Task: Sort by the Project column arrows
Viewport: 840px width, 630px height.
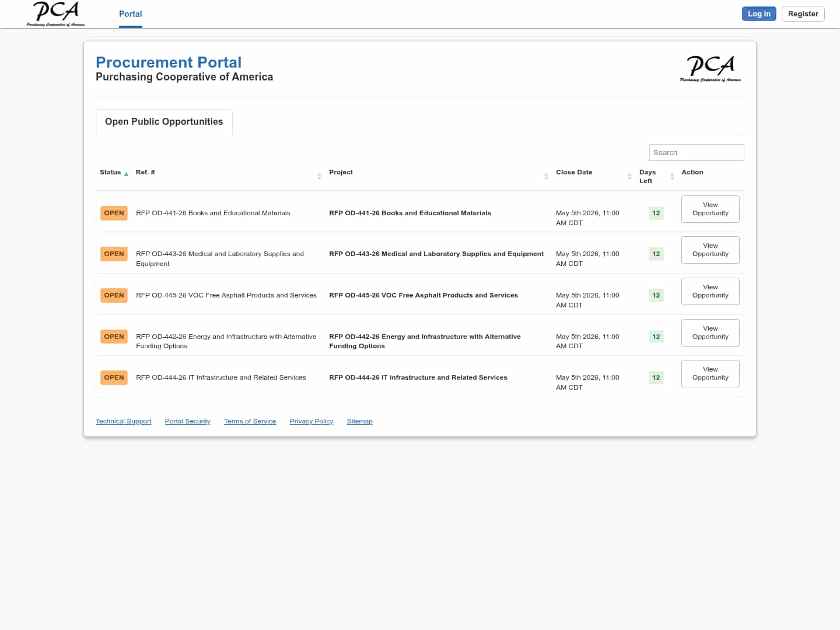Action: point(546,176)
